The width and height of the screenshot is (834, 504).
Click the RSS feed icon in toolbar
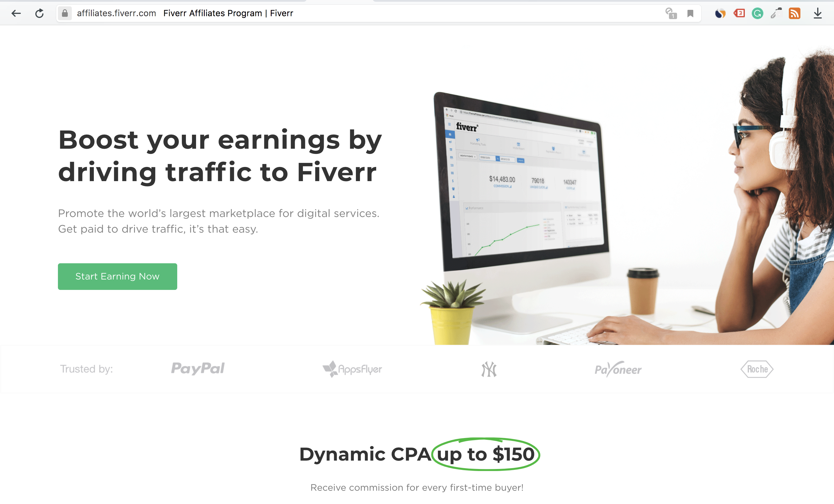click(795, 12)
